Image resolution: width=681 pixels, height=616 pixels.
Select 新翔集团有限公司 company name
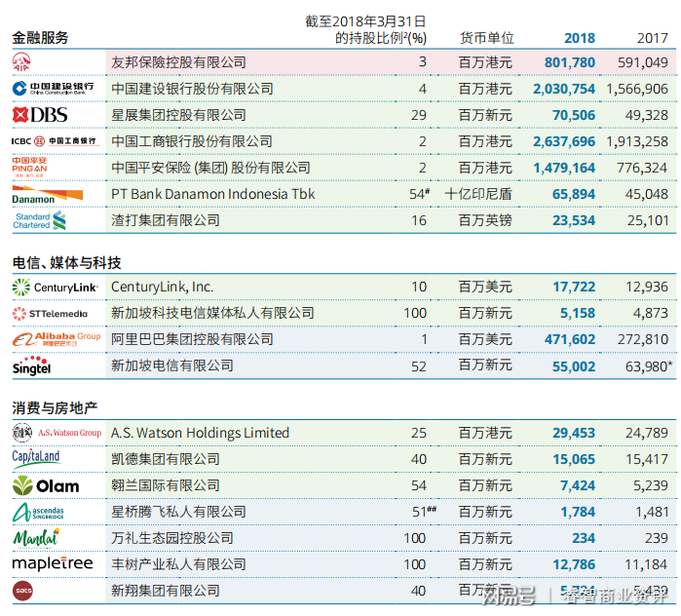pyautogui.click(x=166, y=591)
